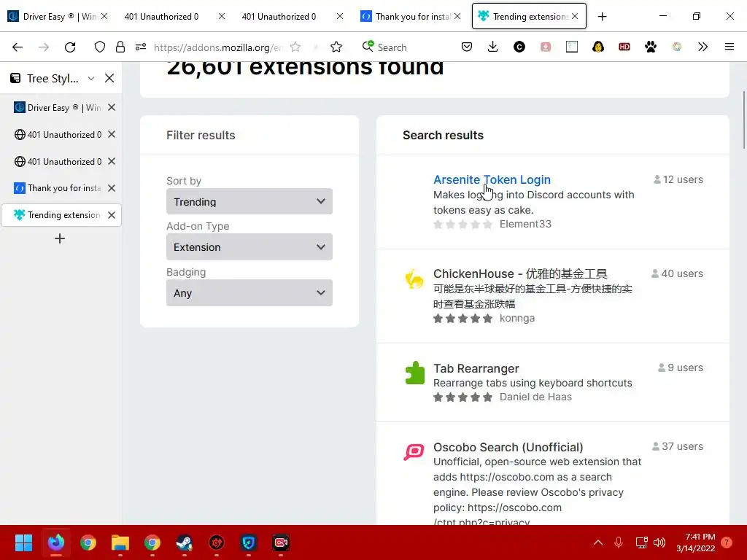Screen dimensions: 747x560
Task: Click the bookmarks star toolbar button
Action: pos(336,47)
